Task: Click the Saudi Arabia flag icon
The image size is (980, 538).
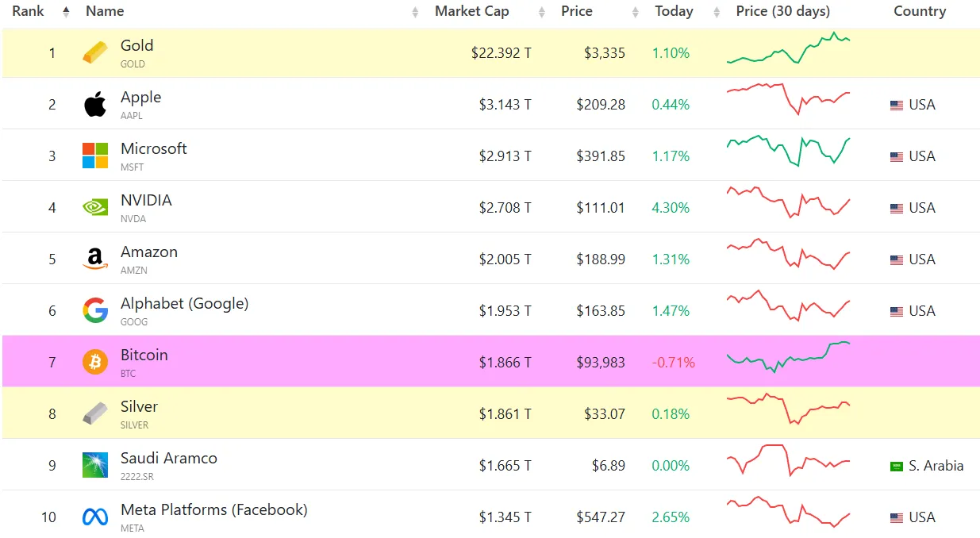Action: click(897, 466)
